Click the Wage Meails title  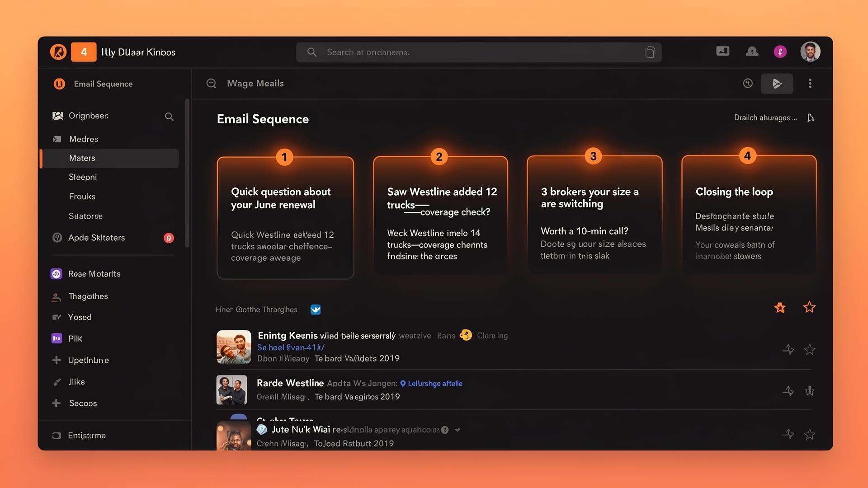(255, 84)
